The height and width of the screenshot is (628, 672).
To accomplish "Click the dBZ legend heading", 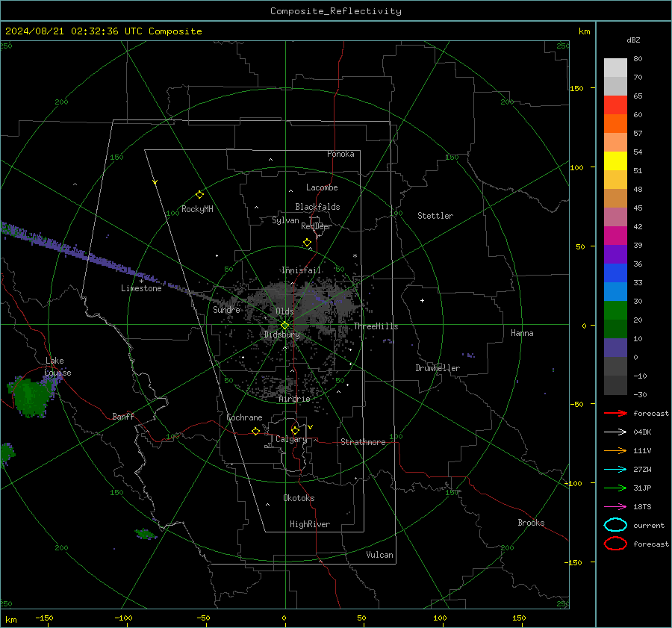I will click(633, 40).
